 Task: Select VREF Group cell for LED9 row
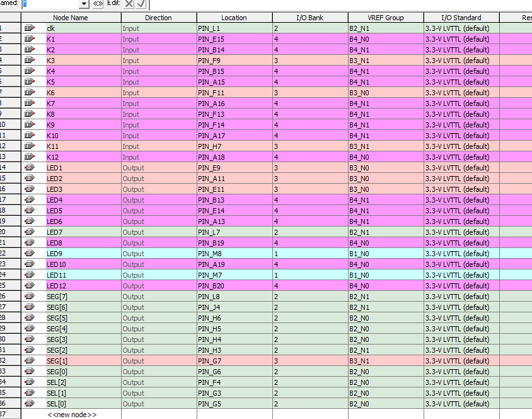click(x=386, y=254)
